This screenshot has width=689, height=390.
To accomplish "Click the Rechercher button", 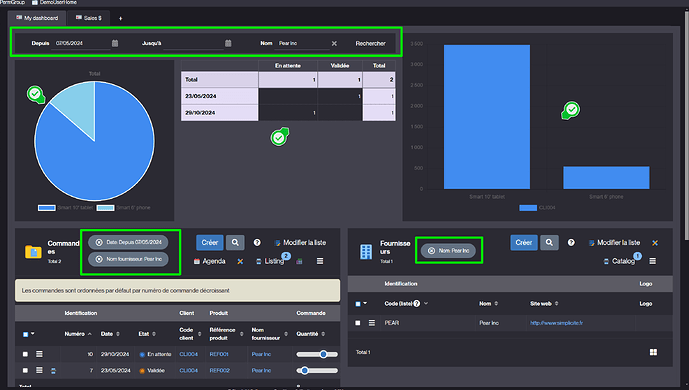I will 370,43.
